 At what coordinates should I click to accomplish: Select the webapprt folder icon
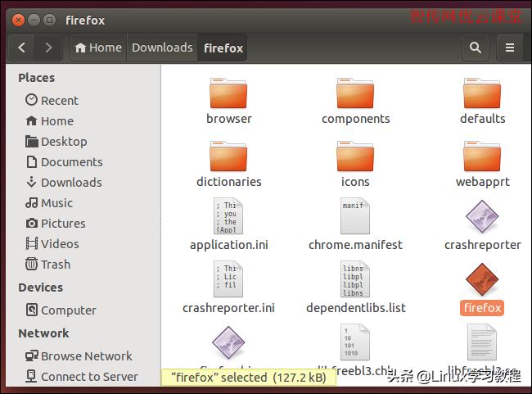click(x=482, y=156)
